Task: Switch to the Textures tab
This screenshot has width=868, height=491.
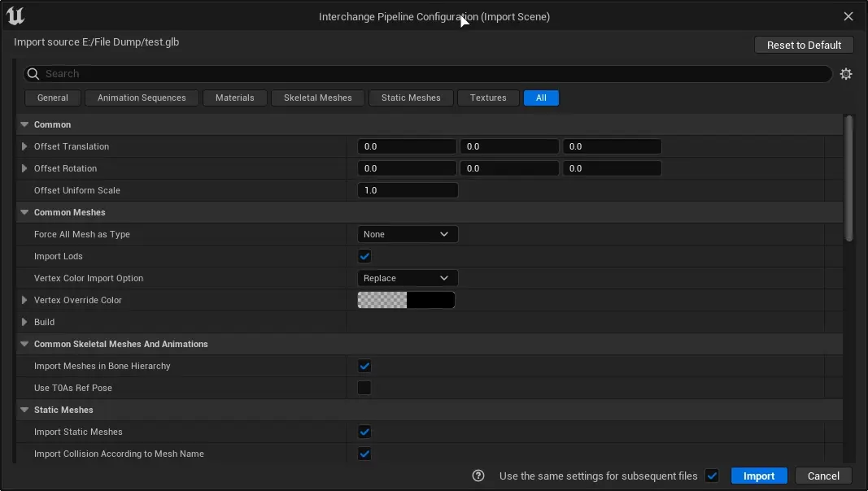Action: pyautogui.click(x=488, y=98)
